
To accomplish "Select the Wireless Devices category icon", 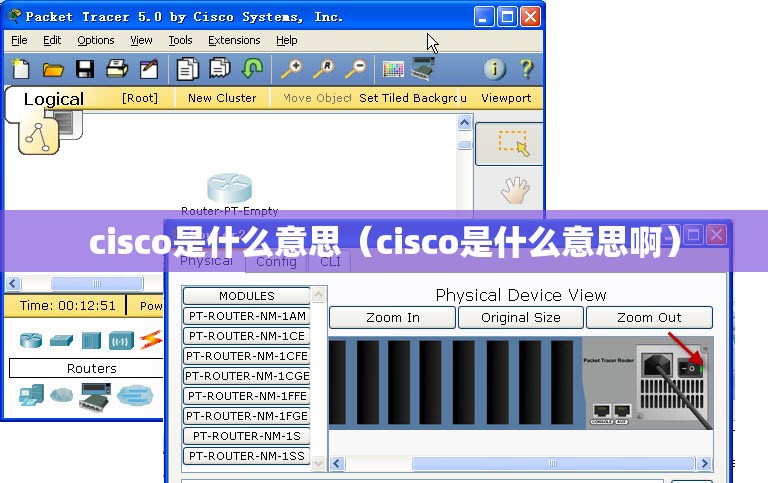I will click(x=121, y=340).
